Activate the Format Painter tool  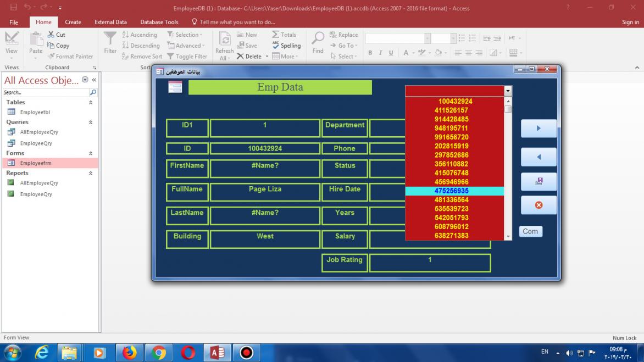click(x=70, y=56)
